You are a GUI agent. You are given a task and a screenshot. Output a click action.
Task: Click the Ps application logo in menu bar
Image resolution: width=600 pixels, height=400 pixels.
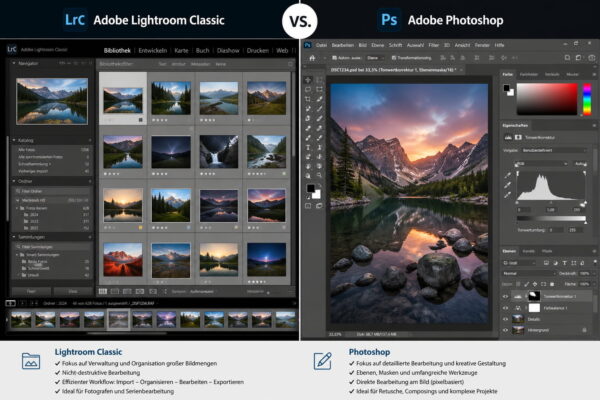click(x=307, y=45)
